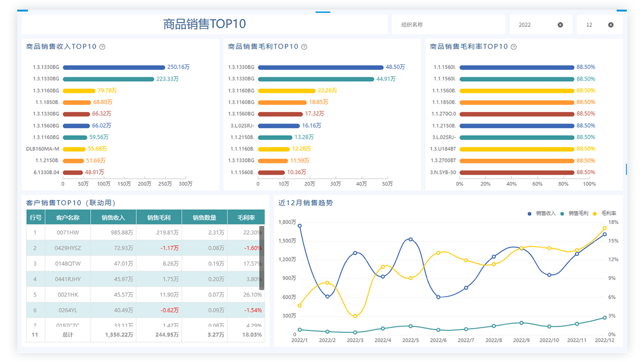Image resolution: width=644 pixels, height=362 pixels.
Task: Clear the 12 month filter
Action: (x=611, y=25)
